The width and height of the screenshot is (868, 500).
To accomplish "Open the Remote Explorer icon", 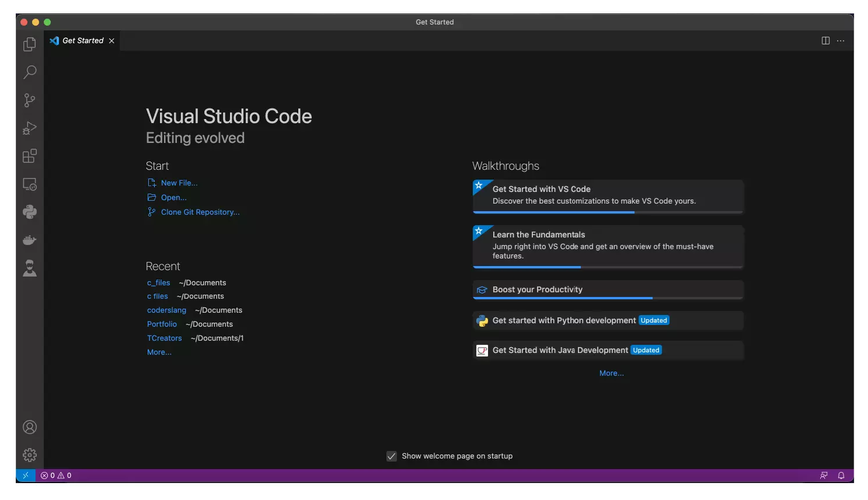I will click(x=30, y=184).
